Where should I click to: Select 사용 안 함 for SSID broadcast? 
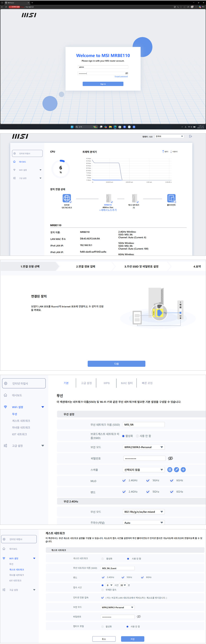[137, 436]
